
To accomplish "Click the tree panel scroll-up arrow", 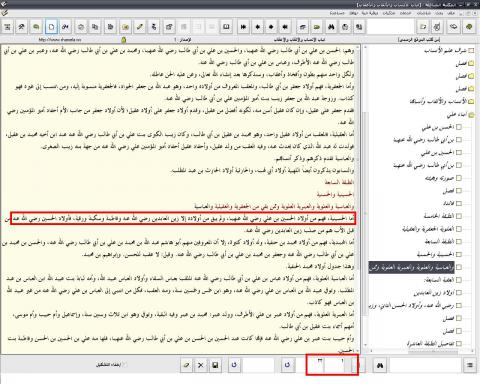I will click(x=365, y=48).
